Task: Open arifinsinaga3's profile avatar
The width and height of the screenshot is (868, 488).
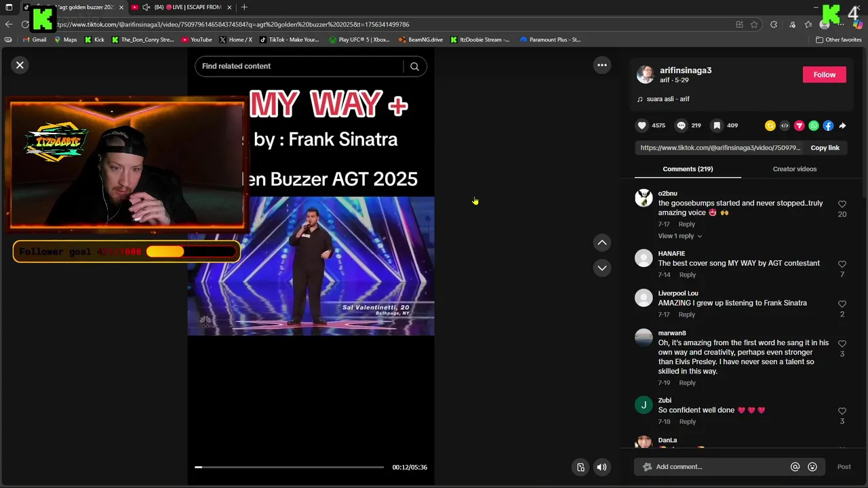Action: (x=645, y=75)
